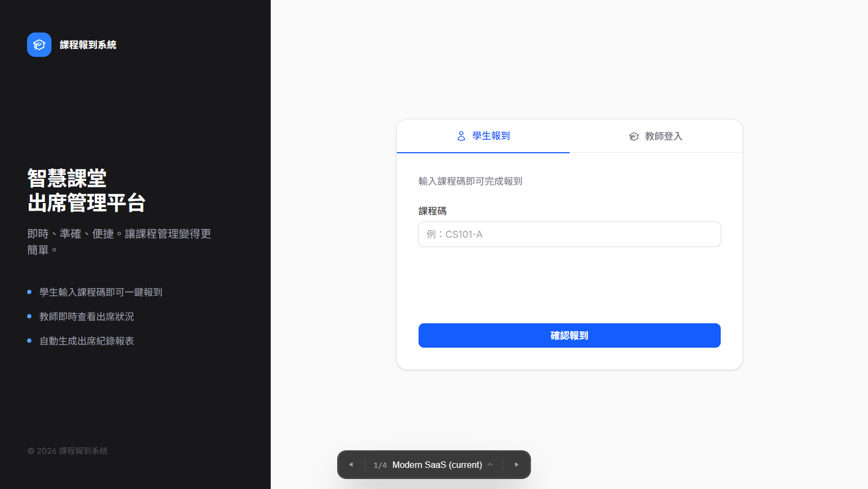Click the © 2026 課程報到系統 footer text
Viewport: 868px width, 489px height.
tap(67, 450)
